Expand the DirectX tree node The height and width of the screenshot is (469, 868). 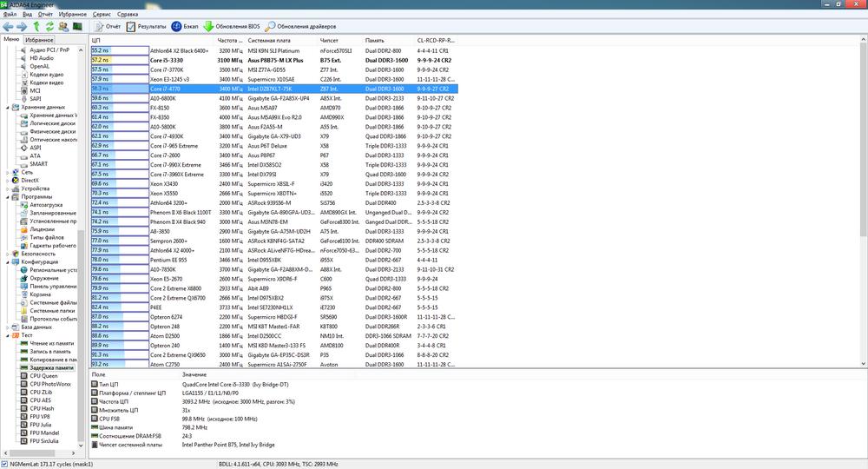coord(8,181)
